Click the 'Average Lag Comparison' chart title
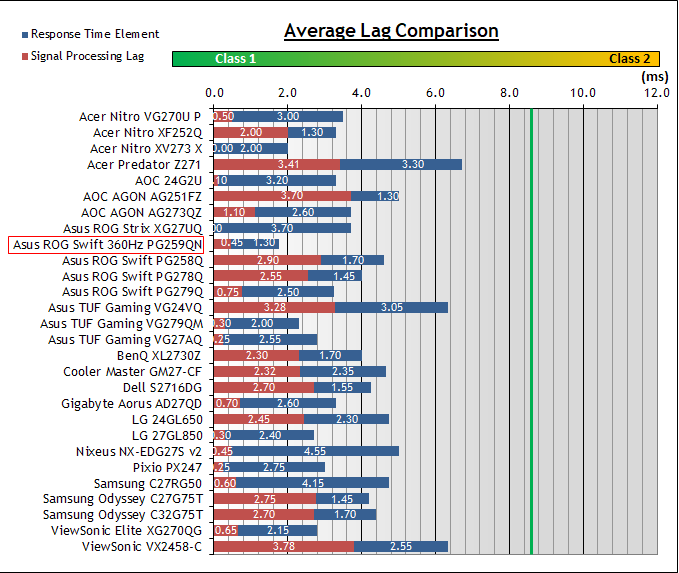 [x=391, y=31]
